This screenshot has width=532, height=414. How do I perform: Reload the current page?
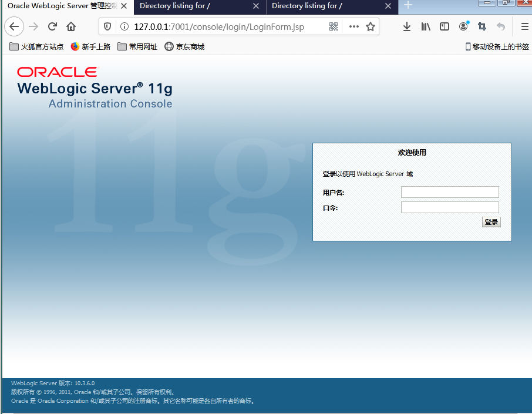pos(52,26)
